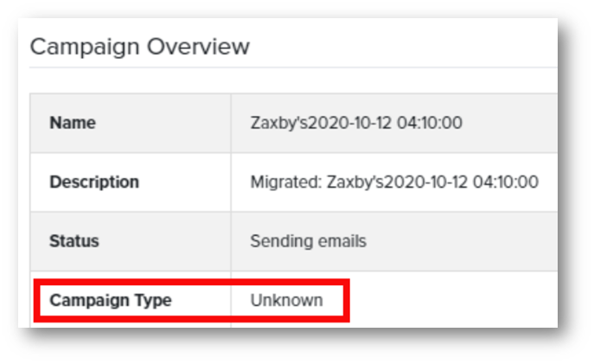Click the word Campaign in the panel heading

click(85, 48)
